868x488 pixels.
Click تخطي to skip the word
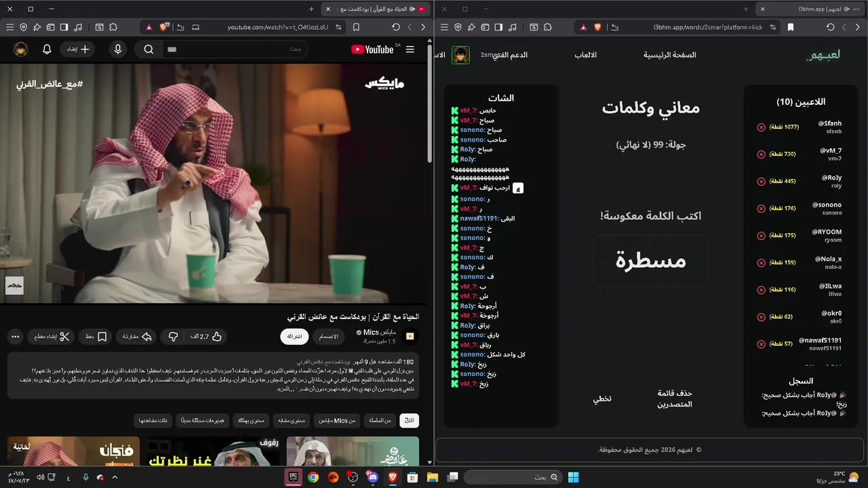[602, 399]
